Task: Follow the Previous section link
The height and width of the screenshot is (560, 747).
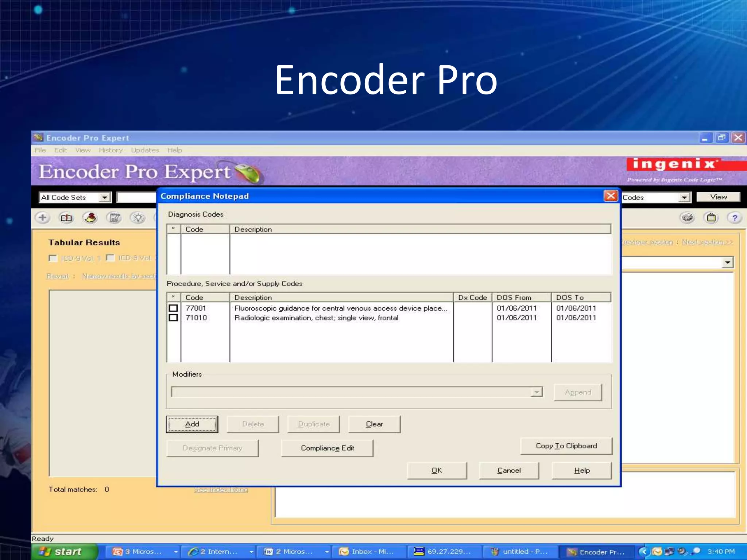Action: (647, 242)
